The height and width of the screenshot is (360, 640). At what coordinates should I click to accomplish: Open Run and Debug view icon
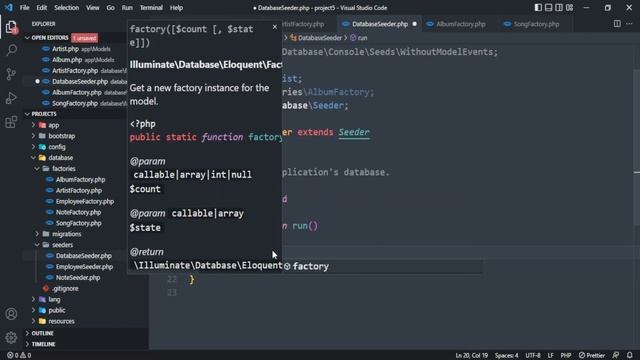coord(11,98)
